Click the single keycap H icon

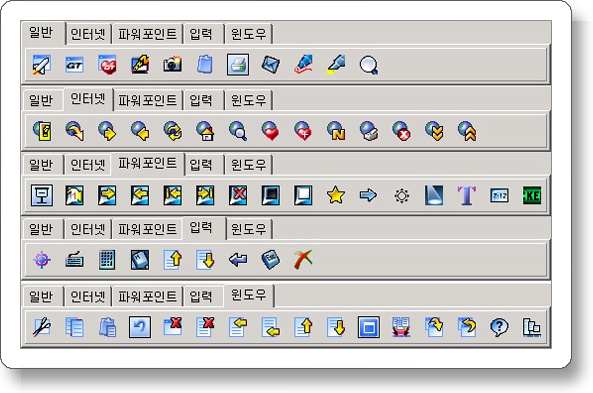click(140, 260)
